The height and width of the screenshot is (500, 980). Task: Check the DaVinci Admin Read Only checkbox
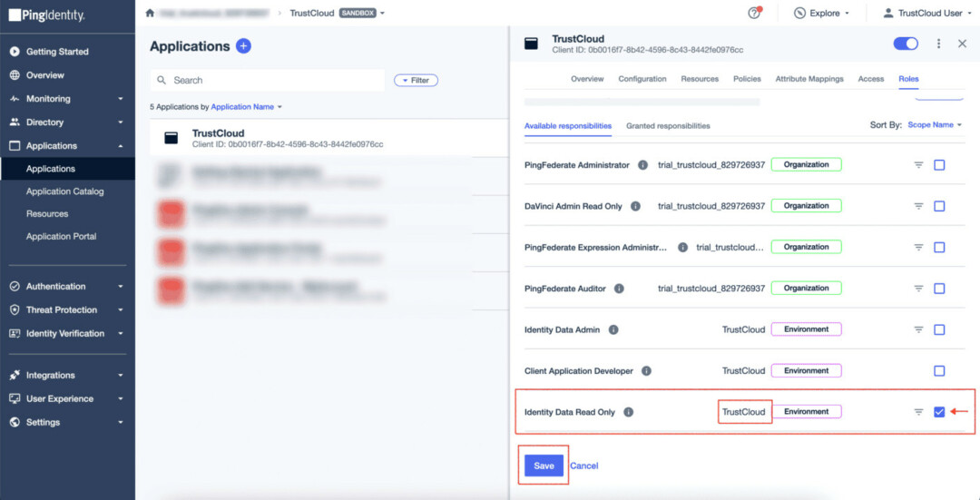939,206
